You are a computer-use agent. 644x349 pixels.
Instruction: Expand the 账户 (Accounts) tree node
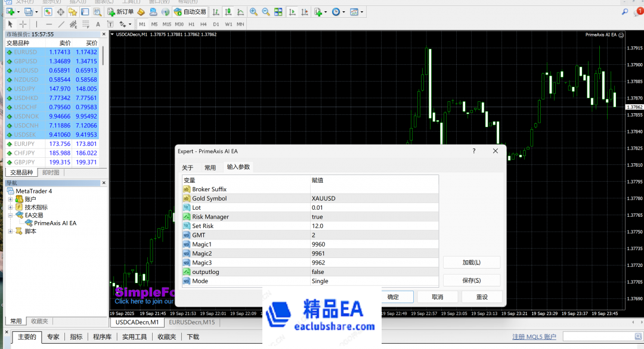click(10, 199)
